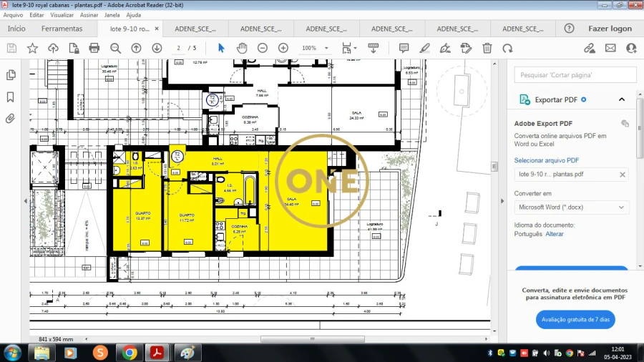Click the trash delete icon
644x362 pixels.
click(487, 48)
